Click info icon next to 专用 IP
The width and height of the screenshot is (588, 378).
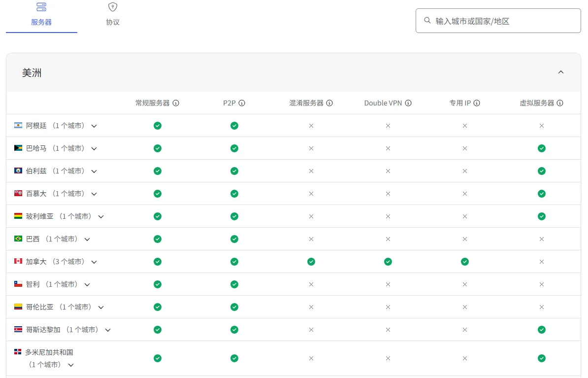click(477, 103)
